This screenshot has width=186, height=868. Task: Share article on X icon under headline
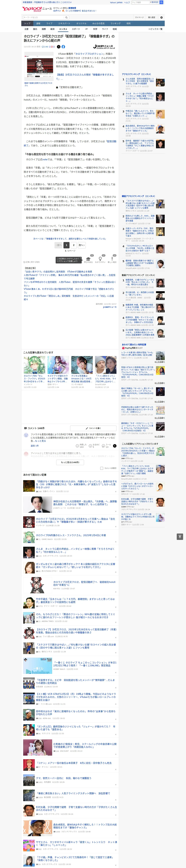[59, 47]
